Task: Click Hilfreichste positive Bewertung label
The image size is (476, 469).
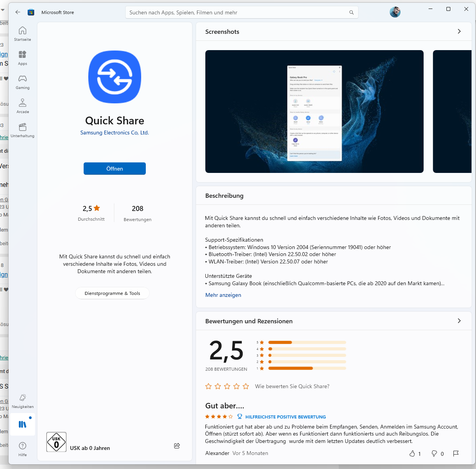Action: (285, 417)
